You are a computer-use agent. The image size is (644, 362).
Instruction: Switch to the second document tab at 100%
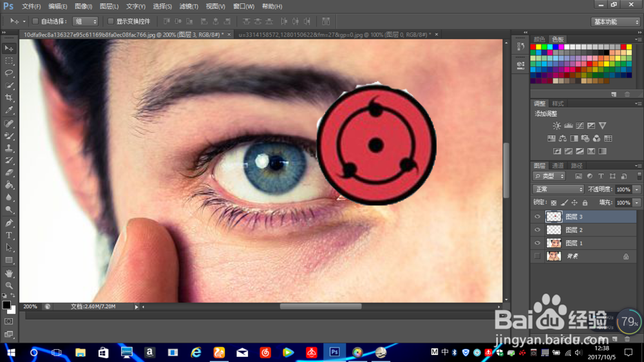point(334,35)
